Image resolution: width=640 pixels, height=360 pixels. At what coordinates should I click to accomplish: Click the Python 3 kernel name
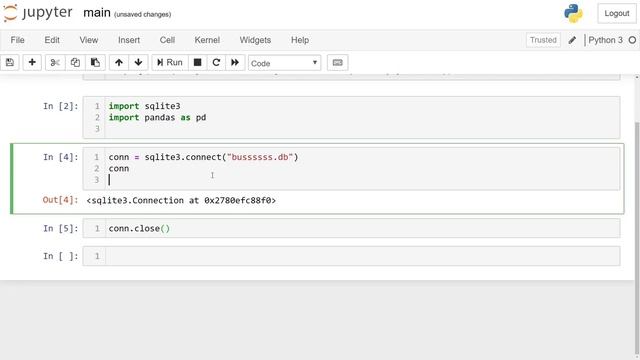605,40
